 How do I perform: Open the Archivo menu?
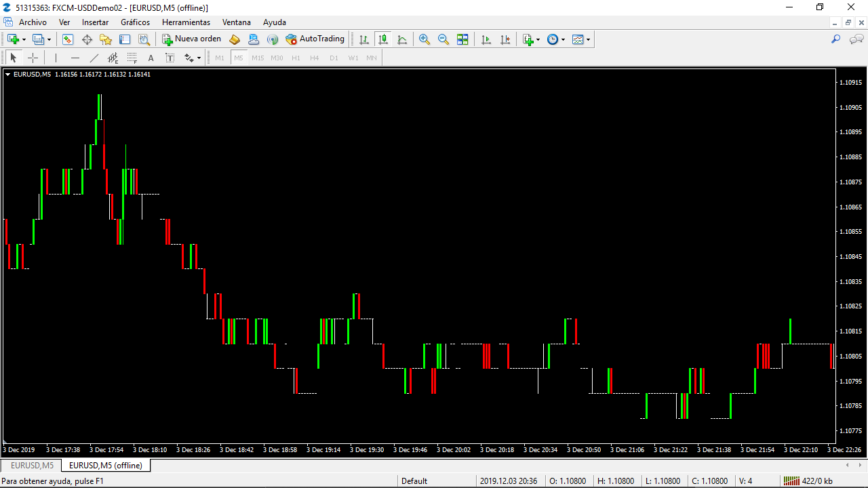coord(33,22)
